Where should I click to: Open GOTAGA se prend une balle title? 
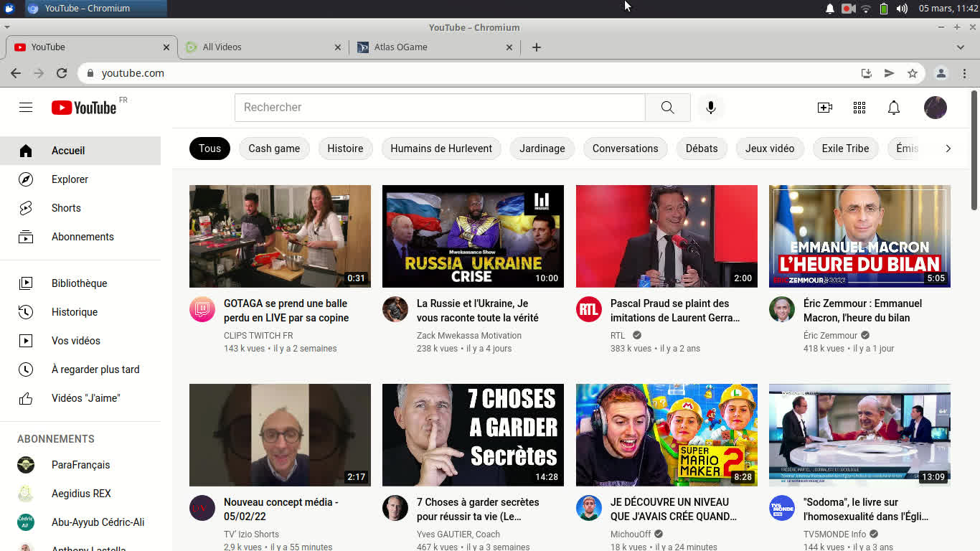286,311
